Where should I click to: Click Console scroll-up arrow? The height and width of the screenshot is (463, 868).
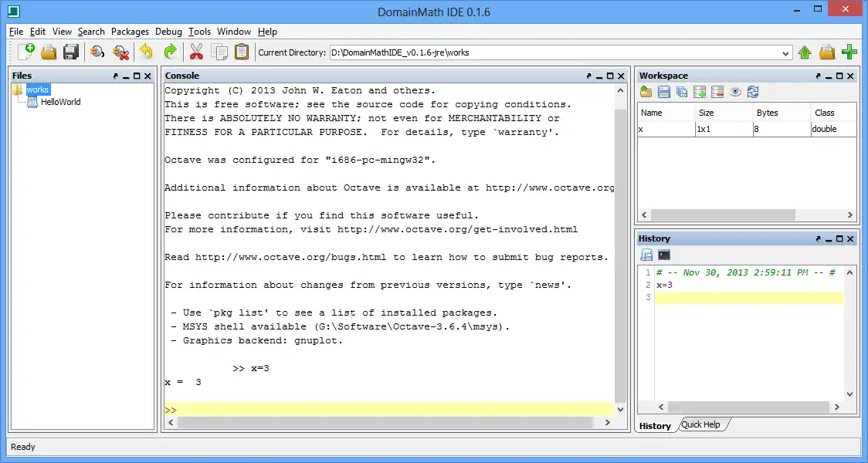(621, 91)
